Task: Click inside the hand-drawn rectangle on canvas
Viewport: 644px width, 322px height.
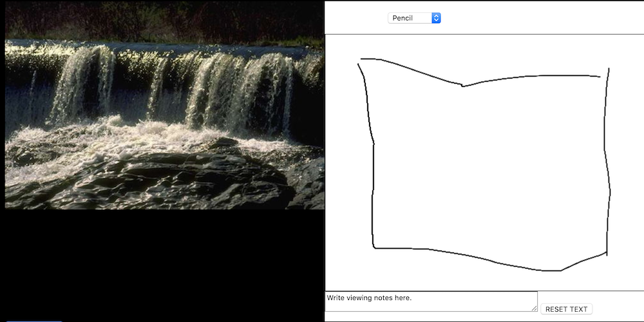Action: 489,164
